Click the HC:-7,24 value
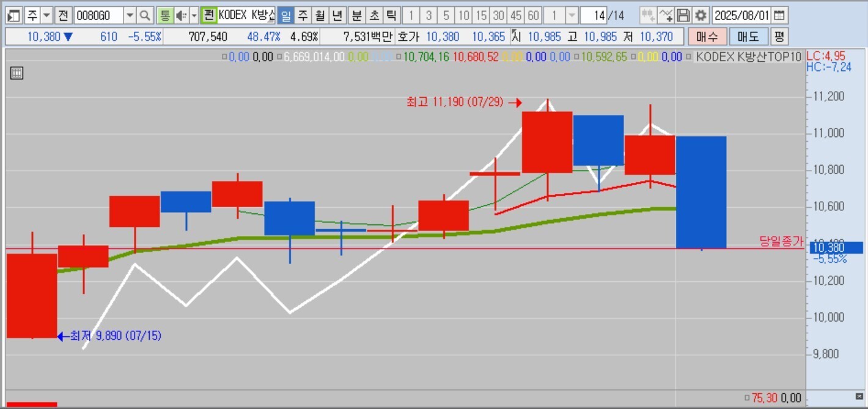Screen dimensions: 868x409 [x=829, y=67]
